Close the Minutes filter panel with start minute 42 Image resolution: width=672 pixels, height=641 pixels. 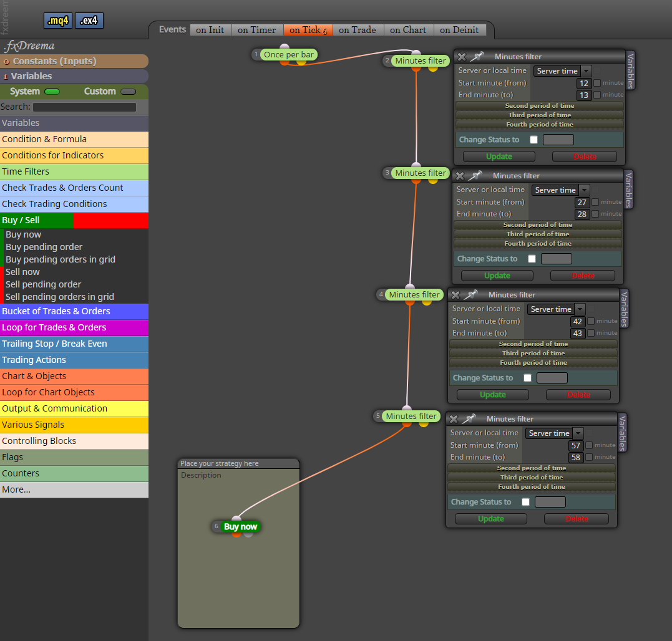pyautogui.click(x=455, y=294)
